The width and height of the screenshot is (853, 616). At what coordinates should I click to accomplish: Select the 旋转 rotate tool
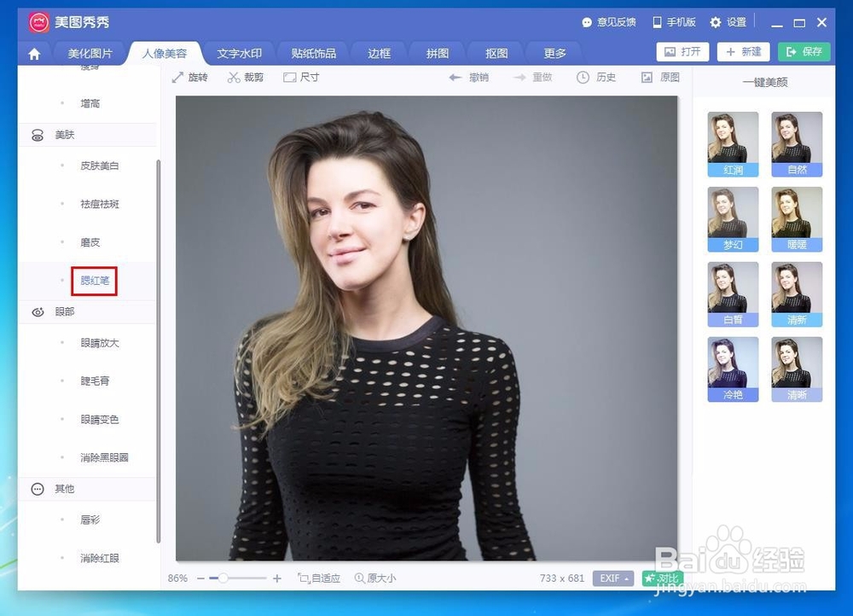tap(190, 78)
